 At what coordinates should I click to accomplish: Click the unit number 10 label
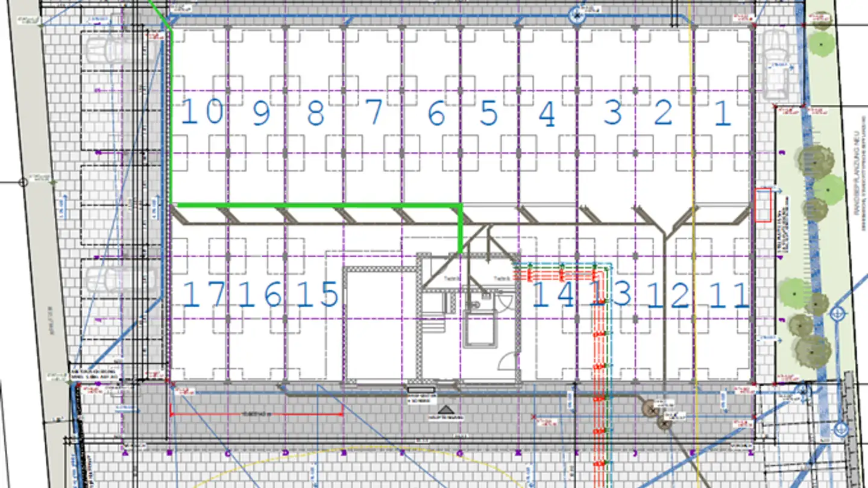[x=202, y=112]
